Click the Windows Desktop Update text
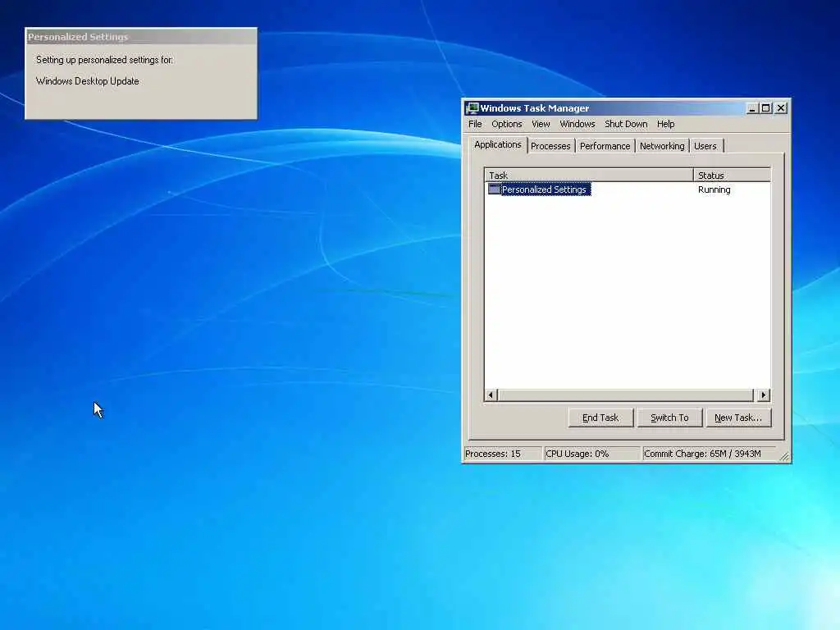The image size is (840, 630). point(87,81)
